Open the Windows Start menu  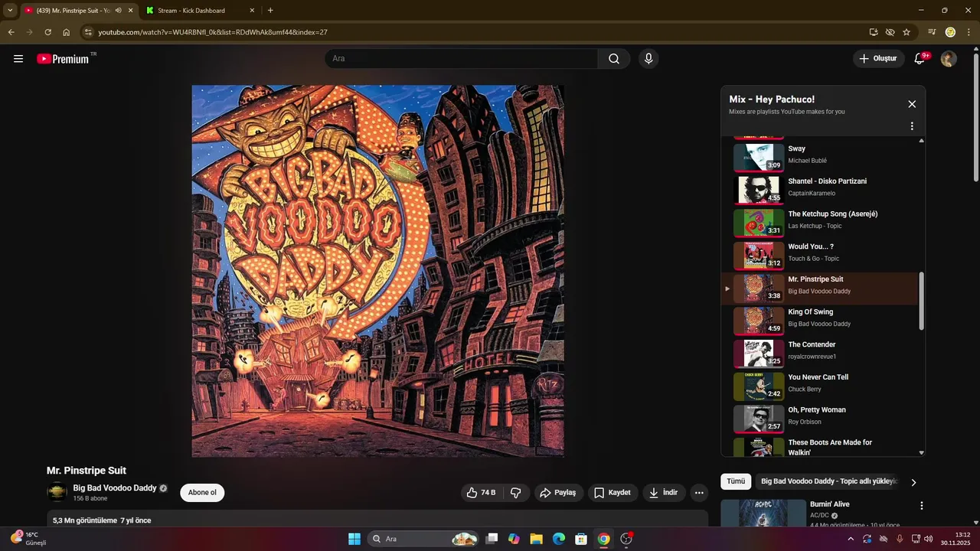tap(354, 539)
